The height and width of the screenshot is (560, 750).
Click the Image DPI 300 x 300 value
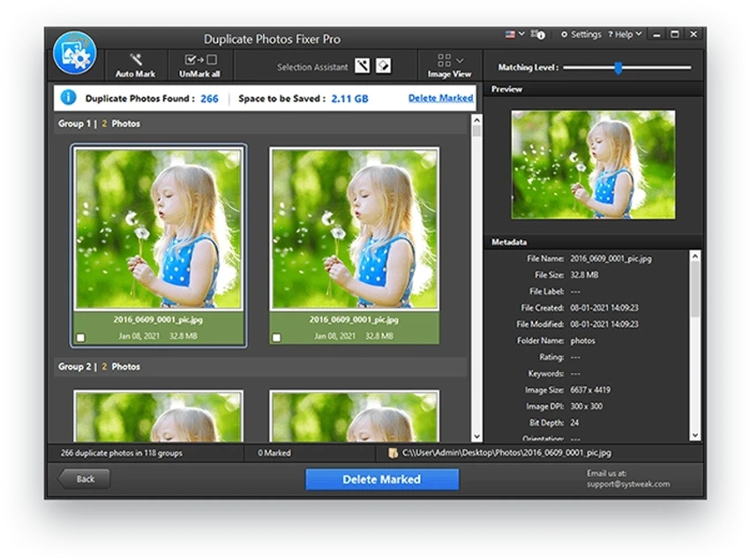(x=586, y=406)
